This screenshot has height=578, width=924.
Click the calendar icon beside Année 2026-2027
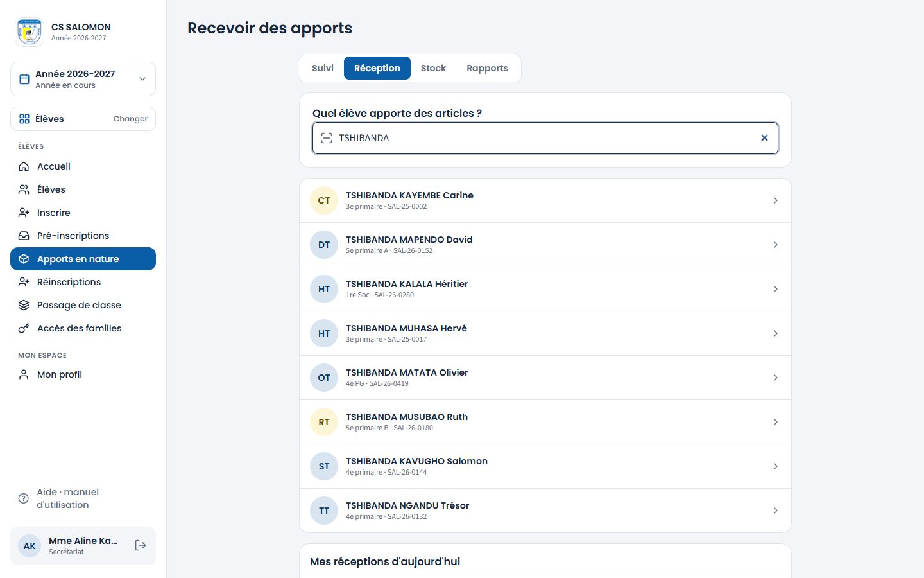[24, 79]
